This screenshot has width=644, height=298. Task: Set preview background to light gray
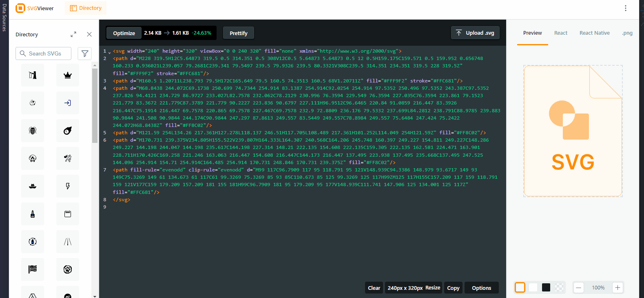tap(520, 287)
